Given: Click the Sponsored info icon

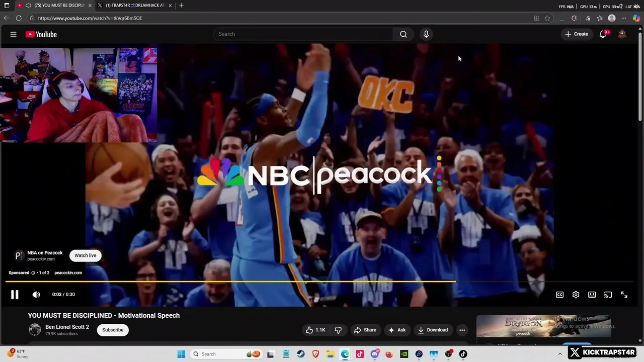Looking at the screenshot, I should (33, 273).
